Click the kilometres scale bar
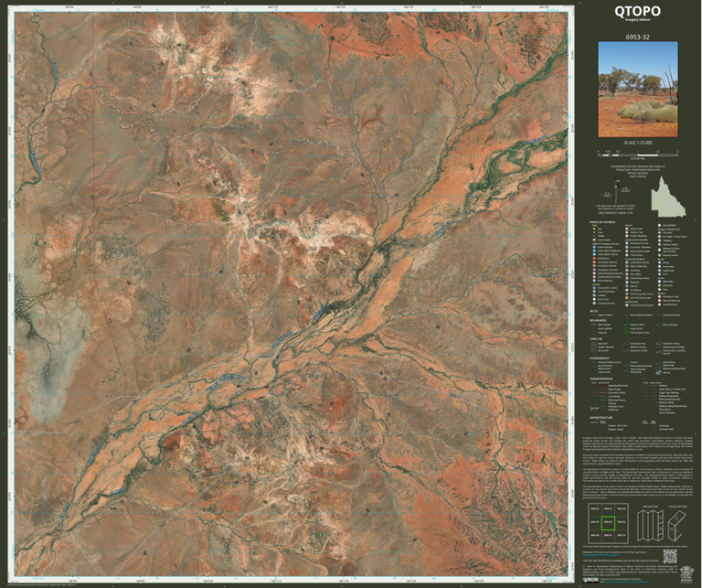This screenshot has height=588, width=702. click(638, 154)
